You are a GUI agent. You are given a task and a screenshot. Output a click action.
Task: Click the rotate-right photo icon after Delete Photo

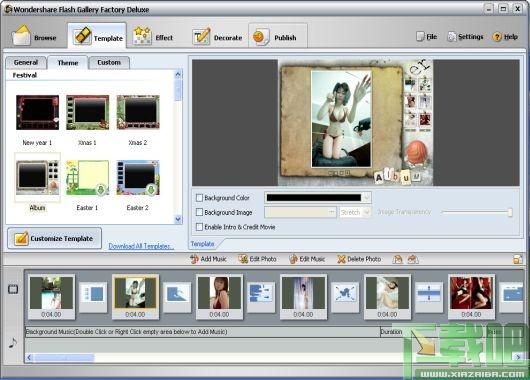point(413,259)
